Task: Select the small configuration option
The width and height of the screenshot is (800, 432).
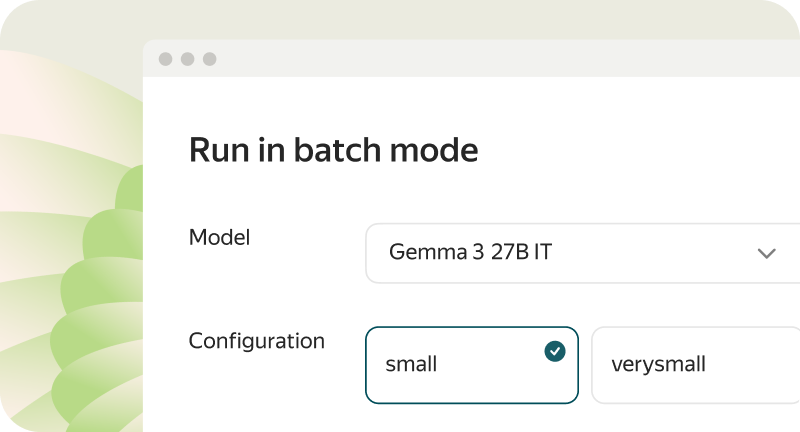Action: tap(471, 365)
